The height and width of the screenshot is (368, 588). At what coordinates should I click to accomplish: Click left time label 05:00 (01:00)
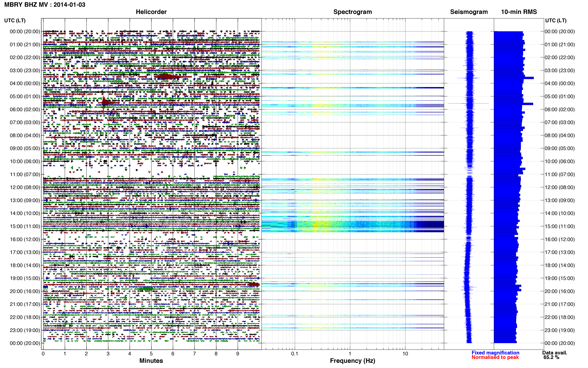point(25,96)
